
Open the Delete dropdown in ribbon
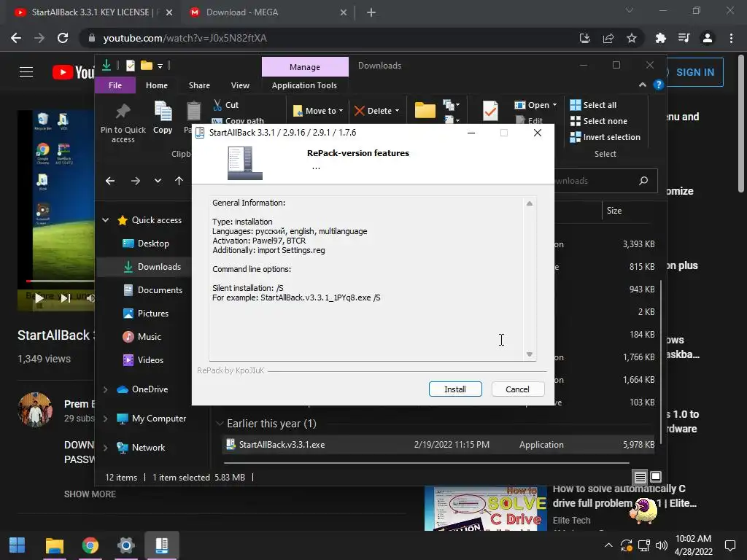coord(377,111)
